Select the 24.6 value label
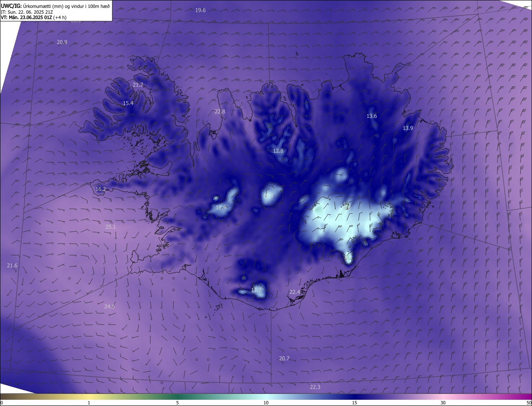 tap(109, 306)
